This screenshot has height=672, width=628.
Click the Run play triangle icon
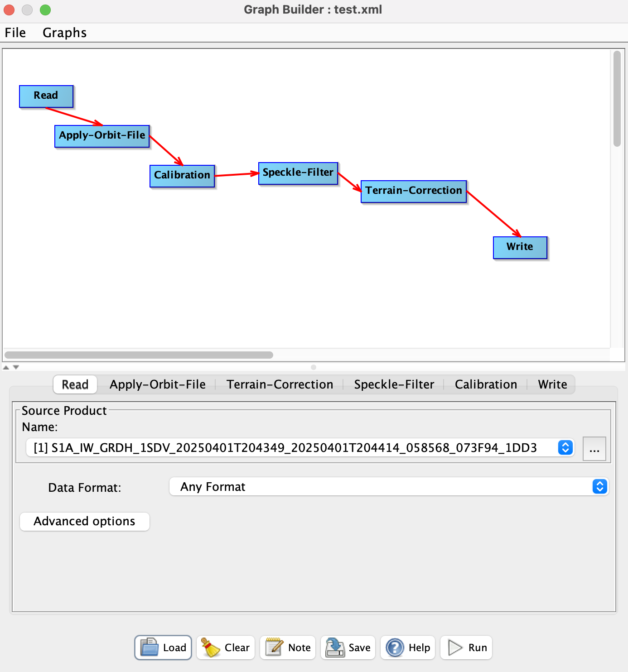click(x=455, y=648)
